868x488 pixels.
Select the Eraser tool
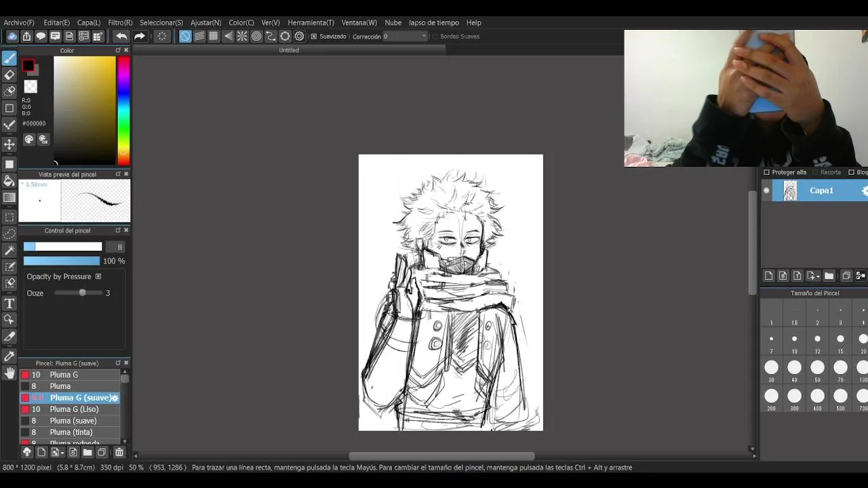pyautogui.click(x=9, y=75)
